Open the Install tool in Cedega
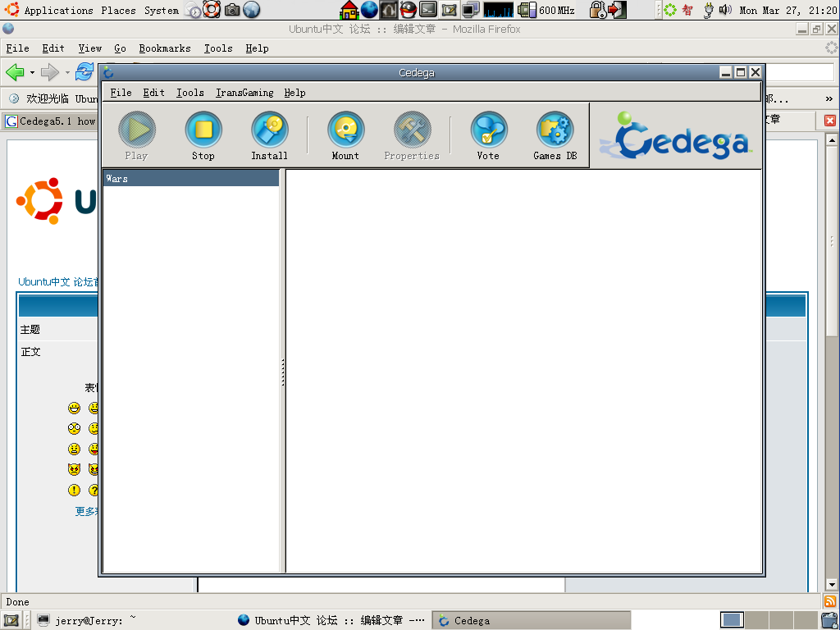The image size is (840, 630). pos(269,135)
